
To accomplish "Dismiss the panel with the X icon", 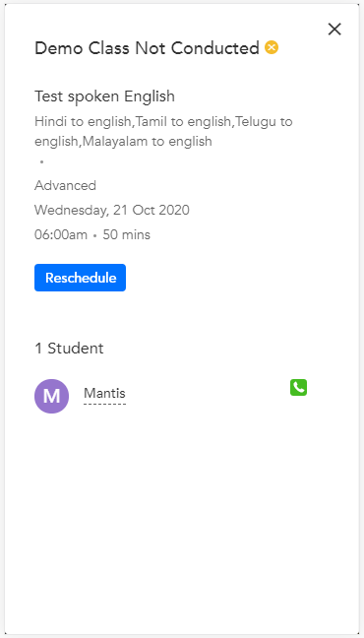I will tap(334, 30).
